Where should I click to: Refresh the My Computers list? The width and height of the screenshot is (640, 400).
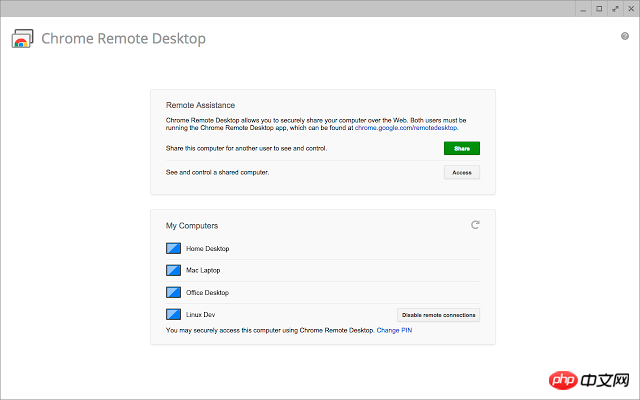[475, 225]
